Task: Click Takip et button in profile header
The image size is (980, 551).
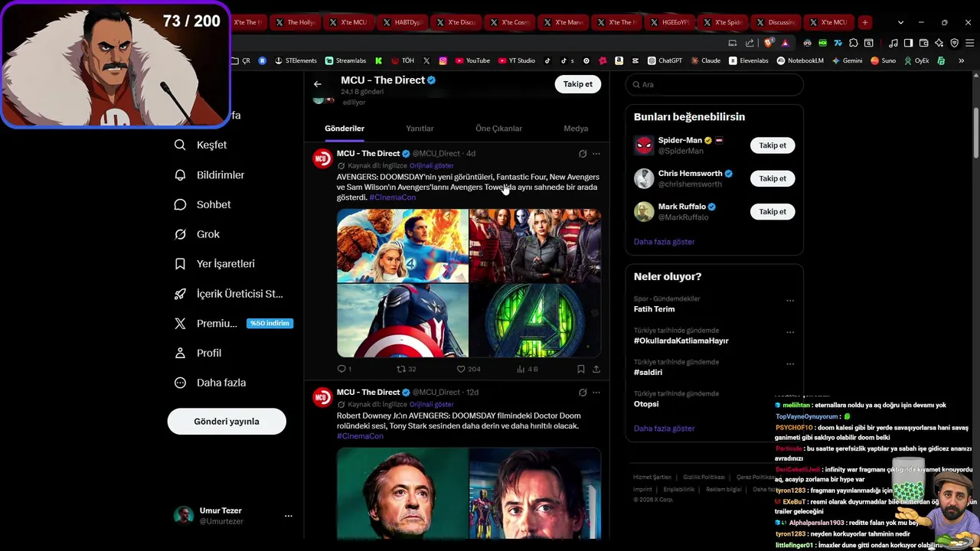Action: click(578, 84)
